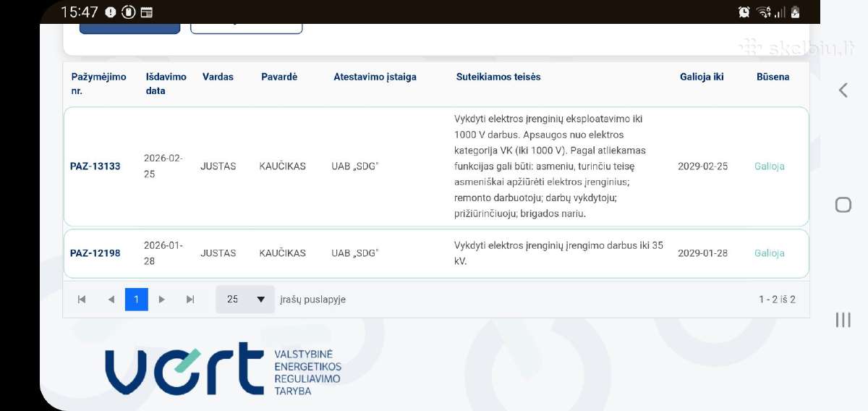Click the rights description for PAZ-13133

tap(550, 166)
